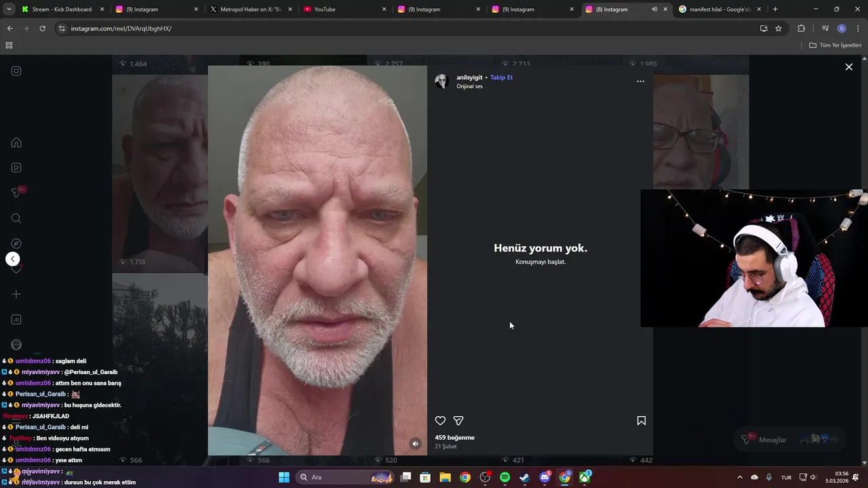Open Instagram home from the sidebar
Viewport: 868px width, 488px height.
tap(16, 142)
